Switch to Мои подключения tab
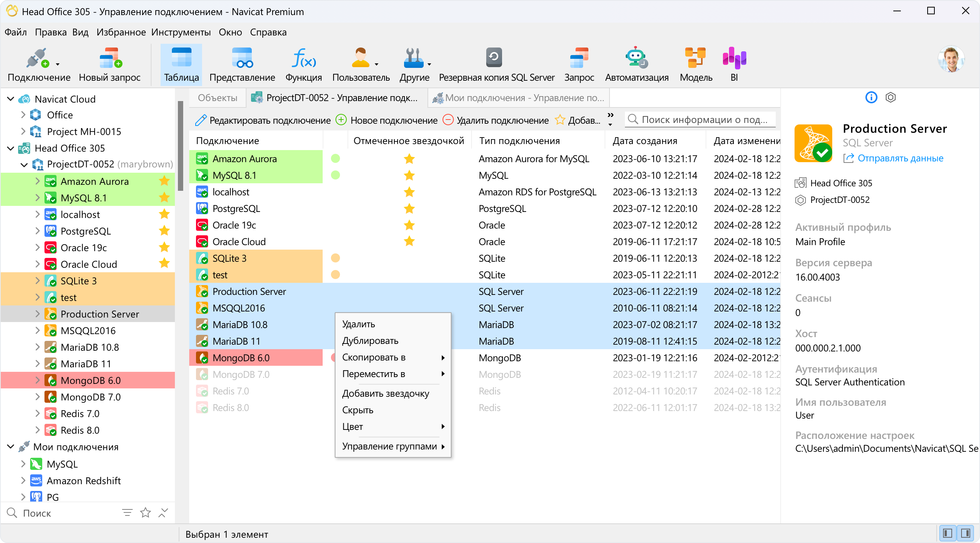Viewport: 980px width, 543px height. coord(518,98)
